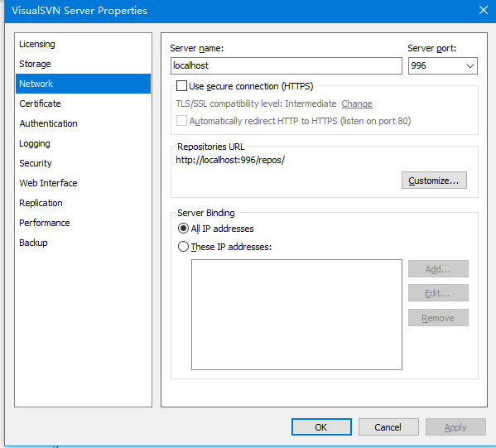Click the Apply button

click(x=455, y=427)
